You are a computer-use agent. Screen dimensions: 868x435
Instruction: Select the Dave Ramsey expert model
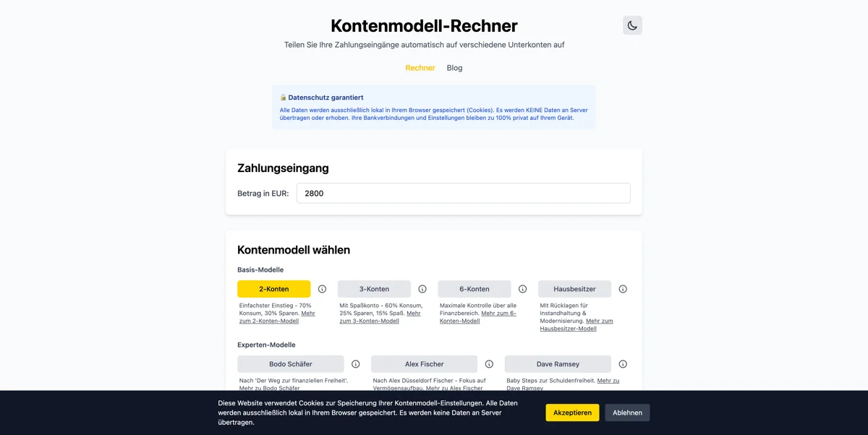coord(557,363)
